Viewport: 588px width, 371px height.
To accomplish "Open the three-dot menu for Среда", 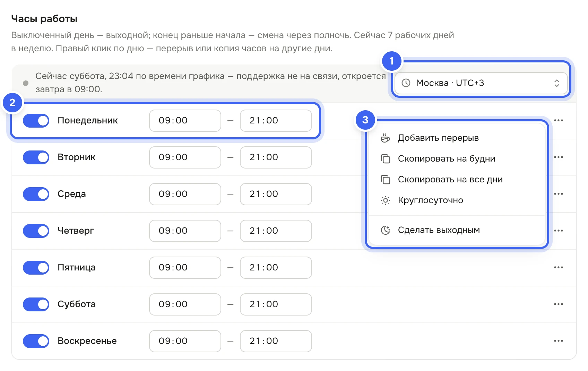I will (x=558, y=194).
